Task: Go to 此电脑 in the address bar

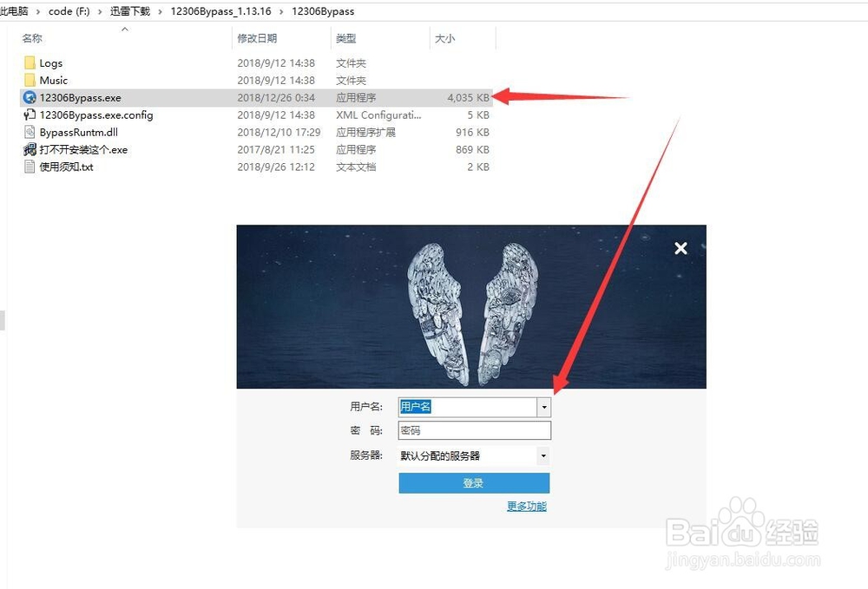Action: [x=15, y=11]
